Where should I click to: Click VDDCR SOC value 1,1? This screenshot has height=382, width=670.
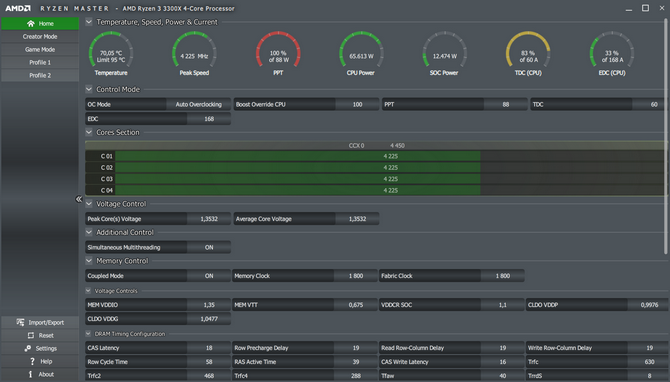(502, 305)
